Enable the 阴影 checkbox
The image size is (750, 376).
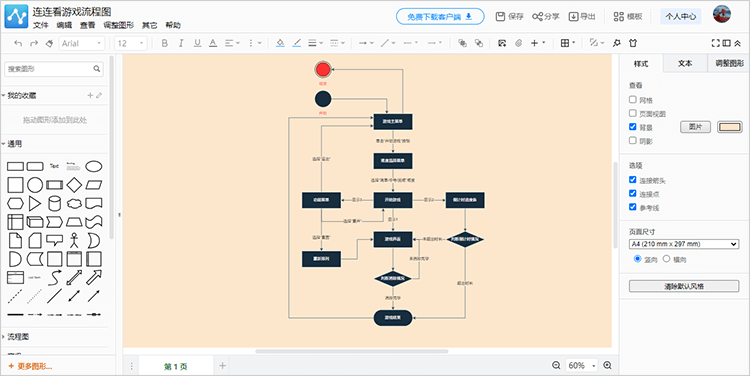tap(632, 141)
